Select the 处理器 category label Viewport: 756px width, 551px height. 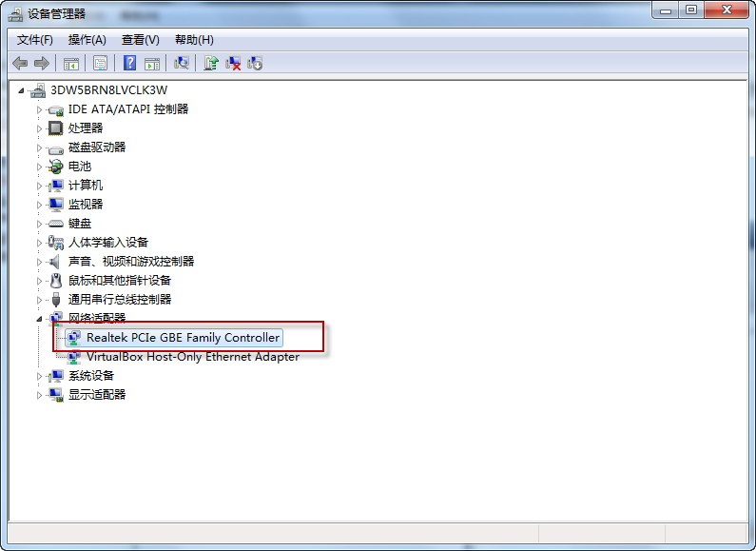pos(86,128)
